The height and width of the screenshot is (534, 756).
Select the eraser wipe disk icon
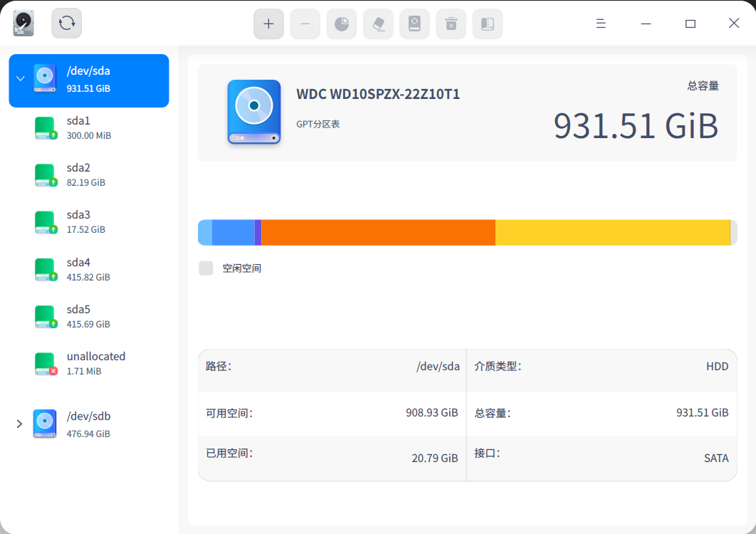coord(377,23)
